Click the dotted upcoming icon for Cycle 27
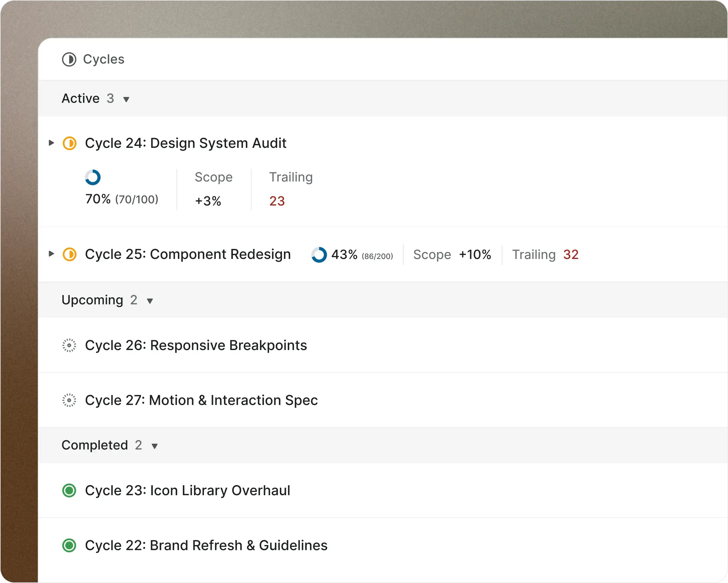 point(69,401)
